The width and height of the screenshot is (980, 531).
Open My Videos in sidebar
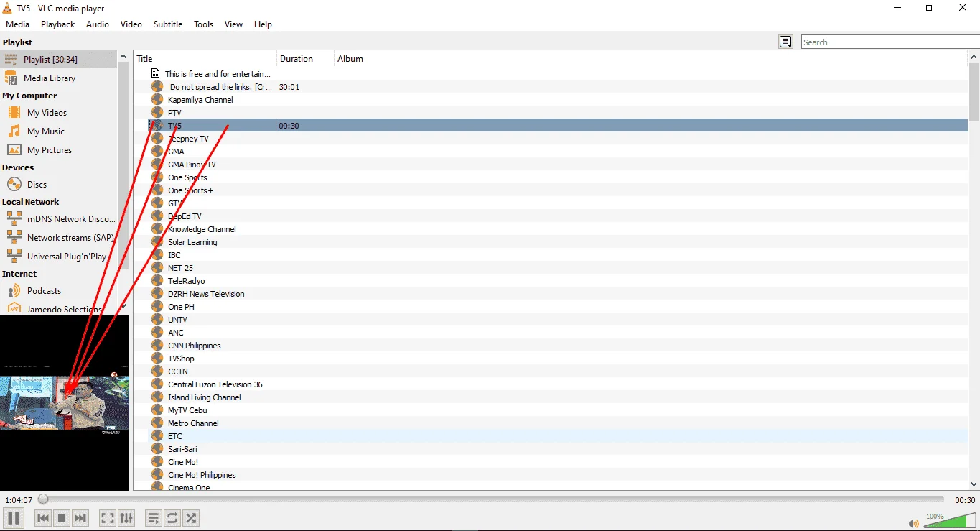(59, 113)
